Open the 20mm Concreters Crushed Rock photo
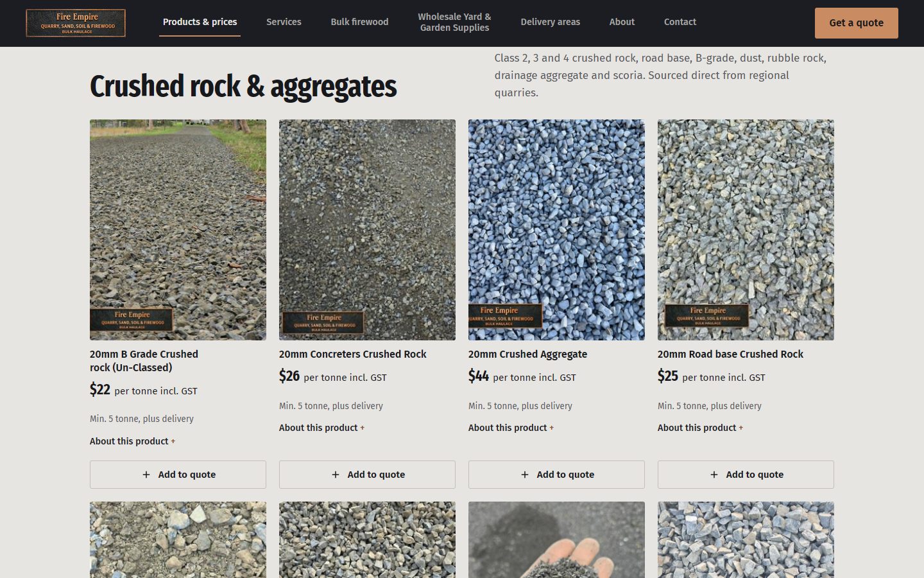Viewport: 924px width, 578px height. tap(367, 230)
